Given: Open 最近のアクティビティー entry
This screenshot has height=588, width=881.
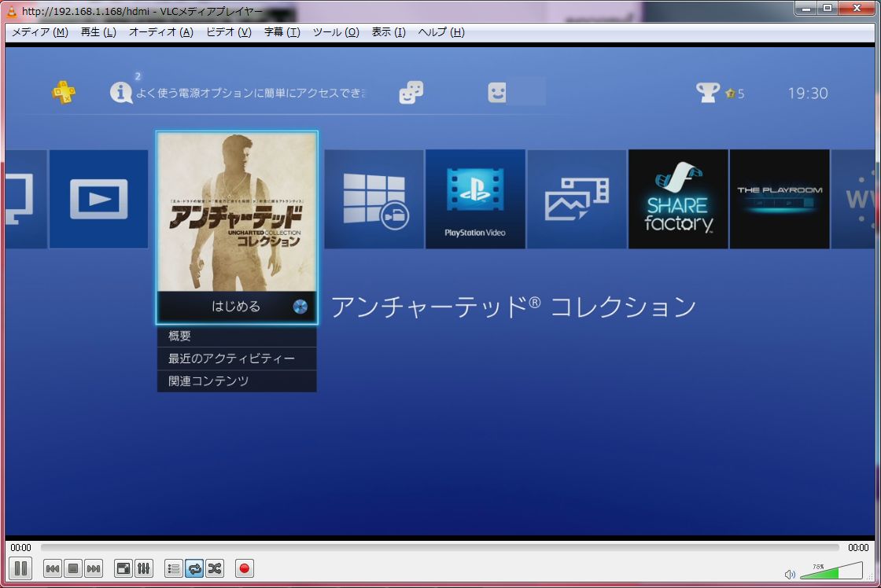Looking at the screenshot, I should (x=237, y=358).
